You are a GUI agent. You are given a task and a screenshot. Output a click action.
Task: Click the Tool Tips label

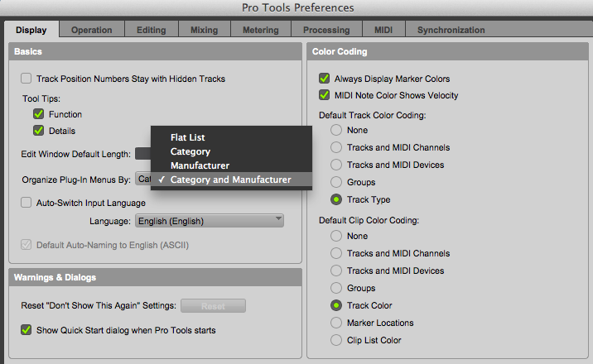click(x=41, y=98)
